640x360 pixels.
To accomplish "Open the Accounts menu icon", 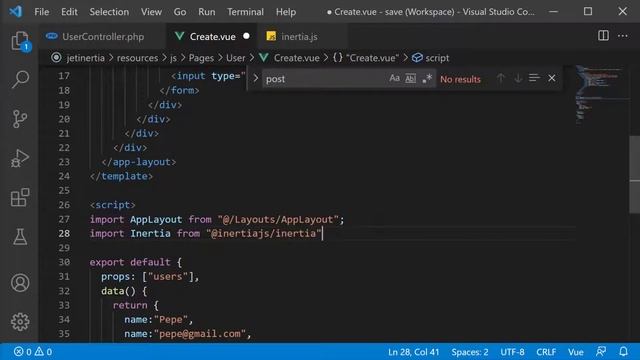I will tap(20, 282).
